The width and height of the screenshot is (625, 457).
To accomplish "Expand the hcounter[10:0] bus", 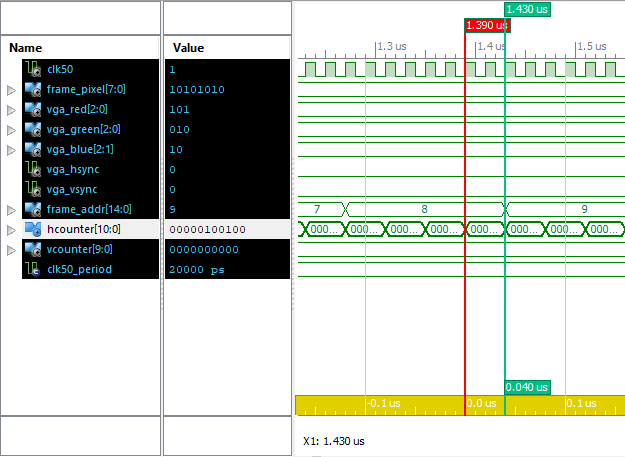I will point(12,230).
